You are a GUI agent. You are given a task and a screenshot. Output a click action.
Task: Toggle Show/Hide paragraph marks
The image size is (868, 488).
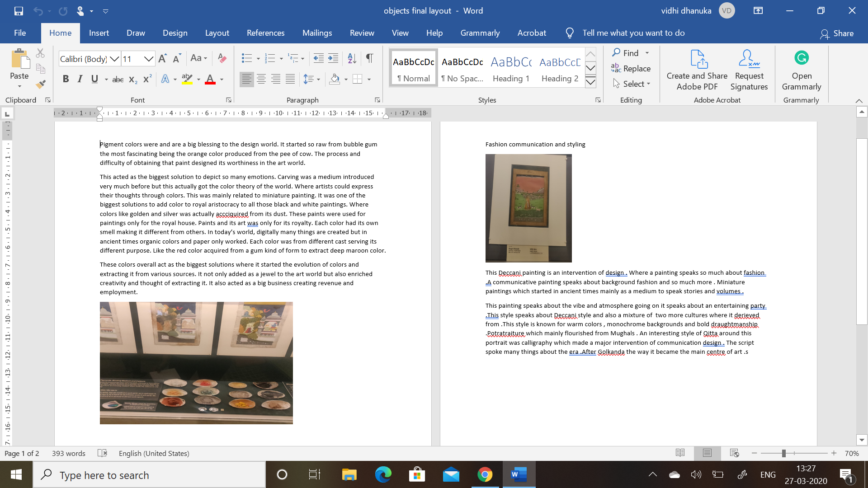click(370, 58)
